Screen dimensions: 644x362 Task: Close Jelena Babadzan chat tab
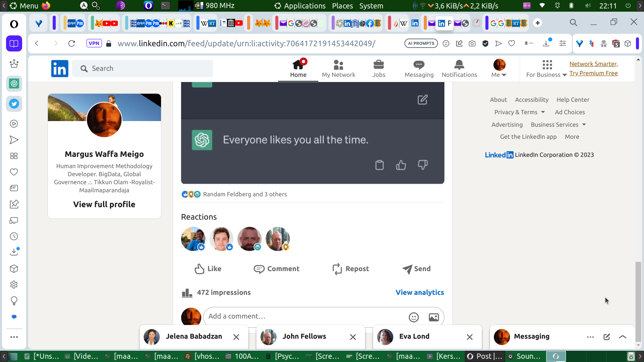[236, 337]
